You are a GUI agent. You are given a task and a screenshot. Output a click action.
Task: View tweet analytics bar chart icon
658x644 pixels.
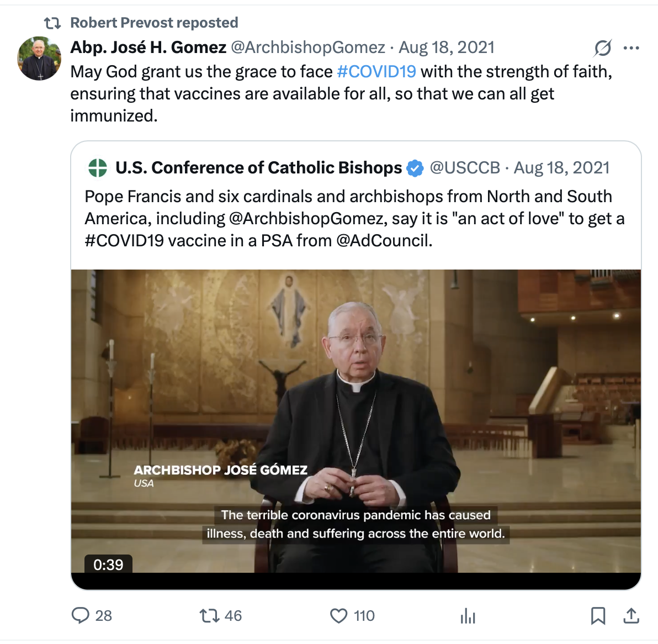click(468, 615)
